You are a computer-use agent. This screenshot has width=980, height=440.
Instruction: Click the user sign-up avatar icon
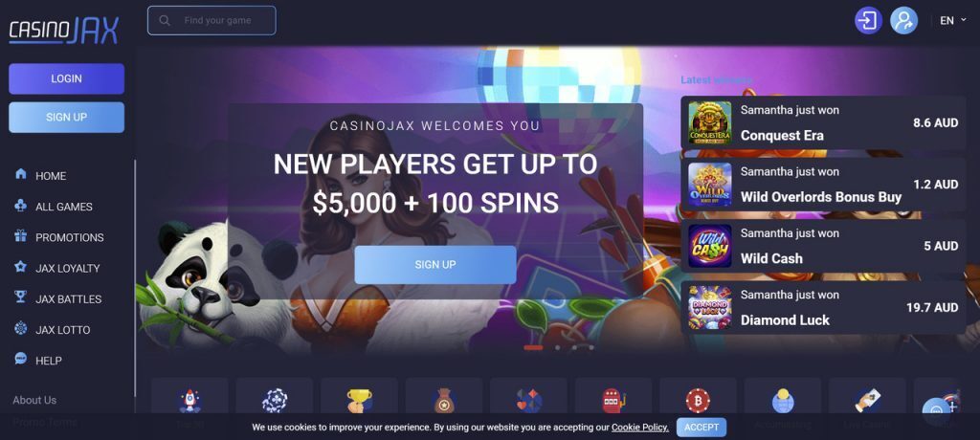pyautogui.click(x=903, y=21)
